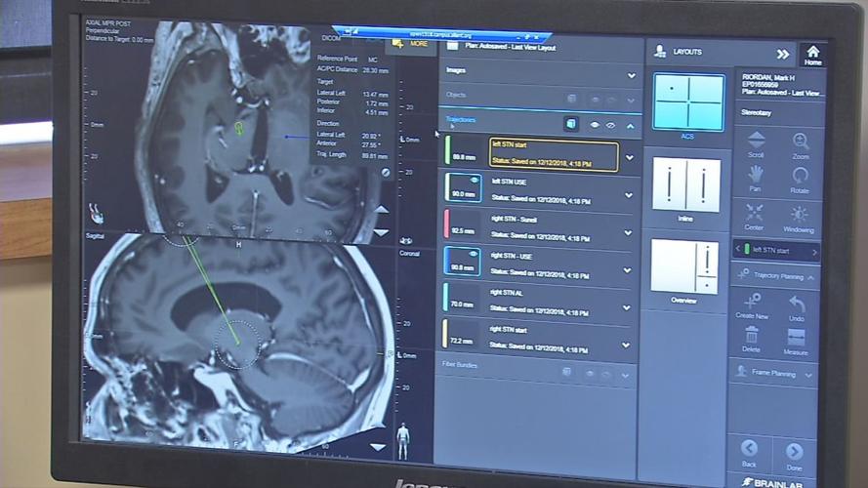Click the Stereotaxy label
868x488 pixels.
click(756, 112)
